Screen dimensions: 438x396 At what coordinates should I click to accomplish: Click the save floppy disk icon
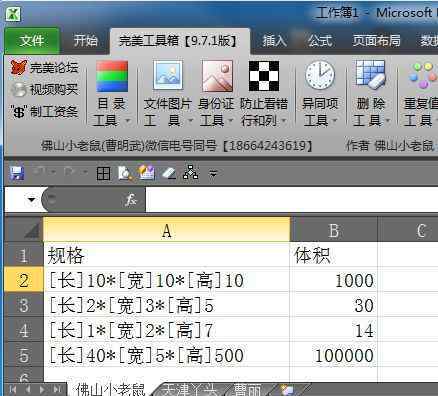tap(17, 173)
